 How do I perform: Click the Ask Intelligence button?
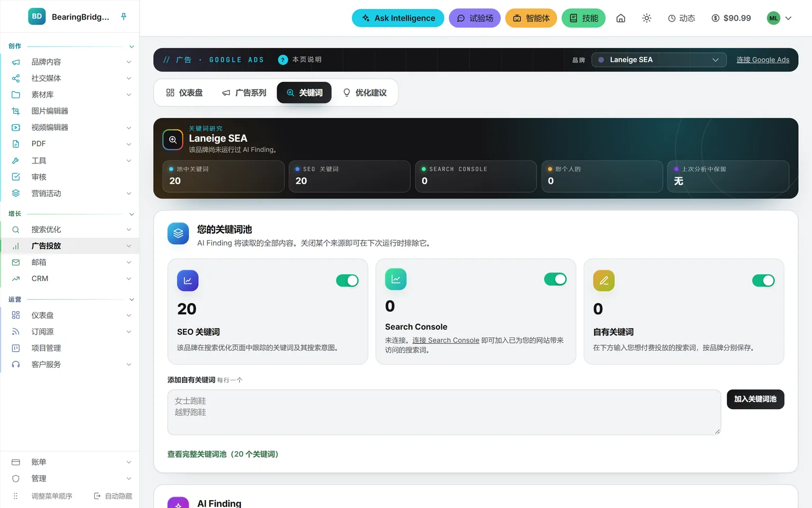point(398,18)
